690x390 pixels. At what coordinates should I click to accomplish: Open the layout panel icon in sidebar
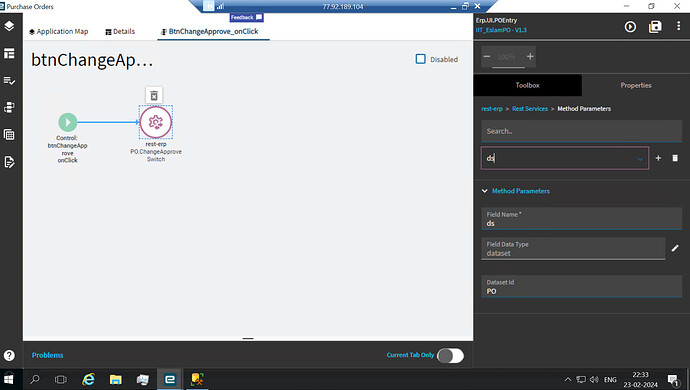(9, 54)
